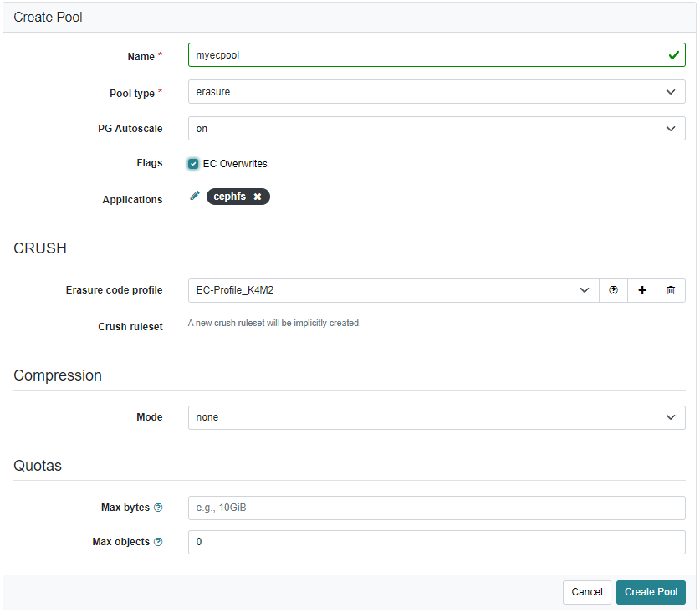Image resolution: width=700 pixels, height=613 pixels.
Task: Open the Erasure code profile dropdown
Action: coord(393,290)
